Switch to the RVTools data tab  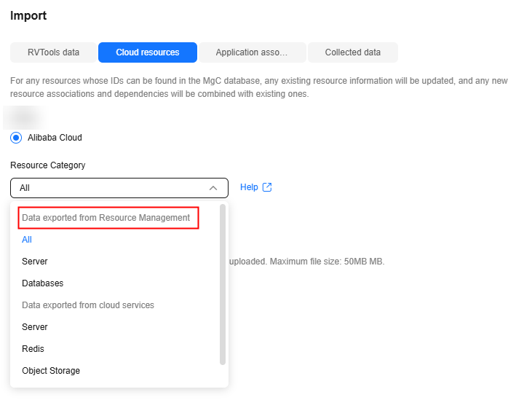[53, 52]
